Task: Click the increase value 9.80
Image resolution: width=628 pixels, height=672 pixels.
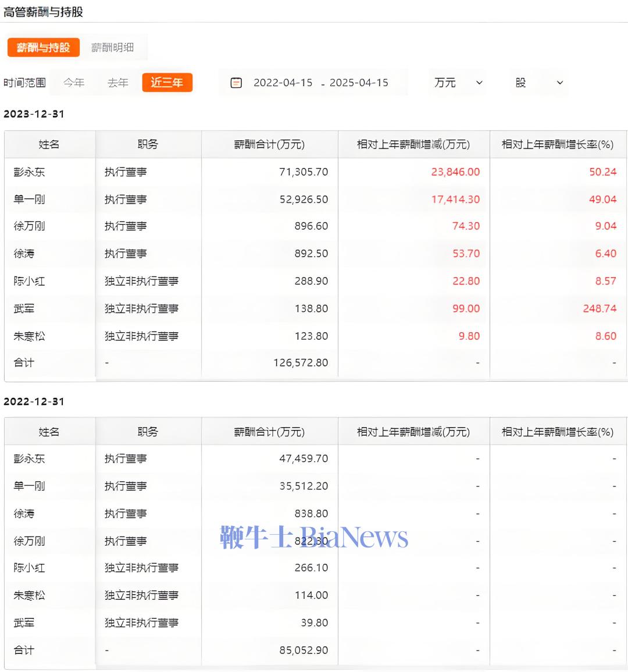Action: (x=469, y=336)
